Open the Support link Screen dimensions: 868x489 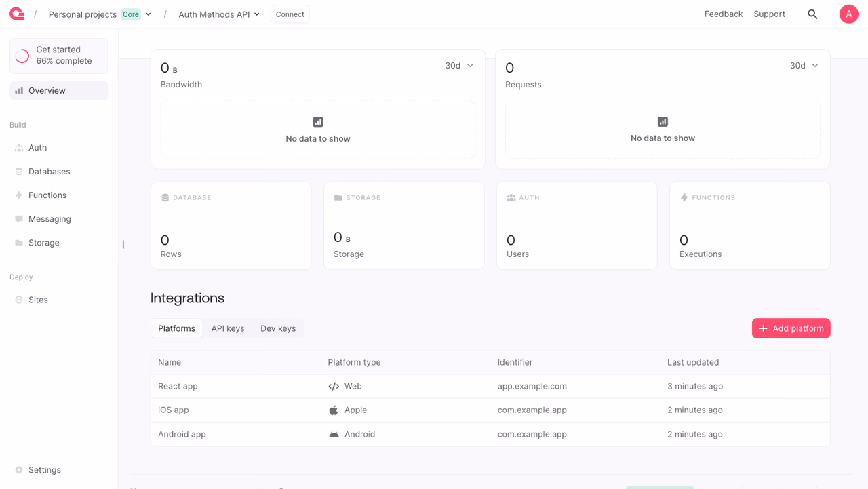pos(769,14)
